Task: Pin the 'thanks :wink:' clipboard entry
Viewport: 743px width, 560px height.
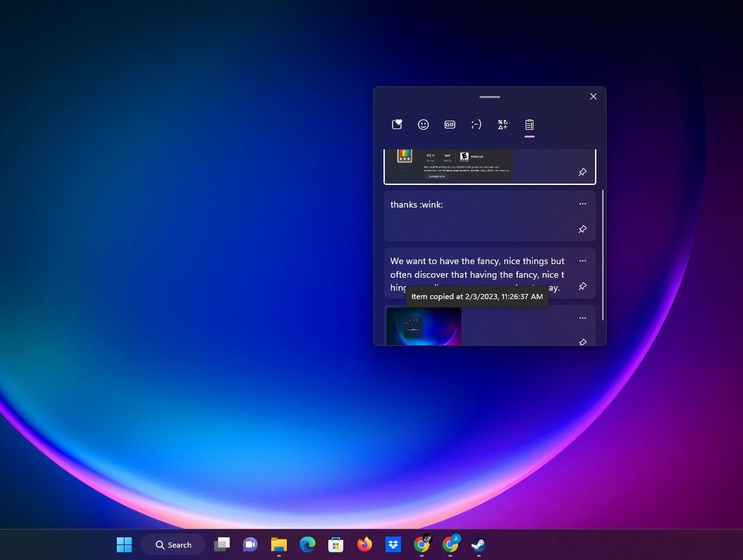Action: pyautogui.click(x=582, y=229)
